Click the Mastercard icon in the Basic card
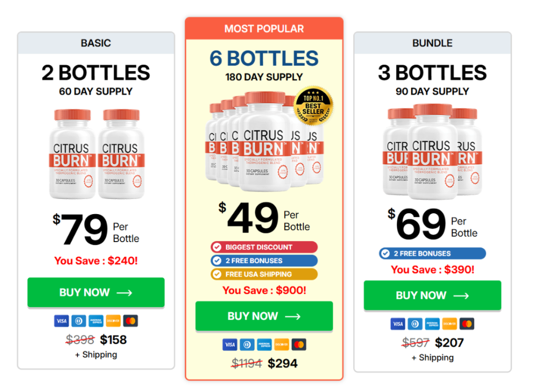This screenshot has width=539, height=392. click(130, 321)
